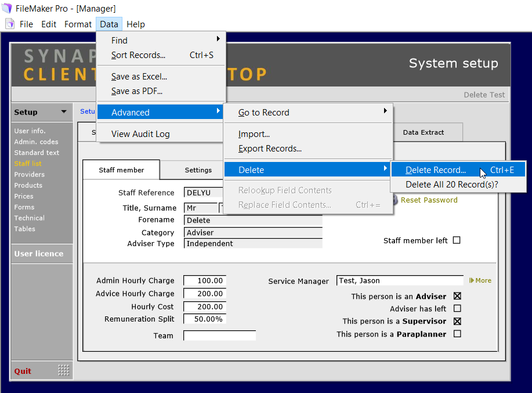Click the document icon beside File menu
The height and width of the screenshot is (393, 532).
(x=10, y=24)
